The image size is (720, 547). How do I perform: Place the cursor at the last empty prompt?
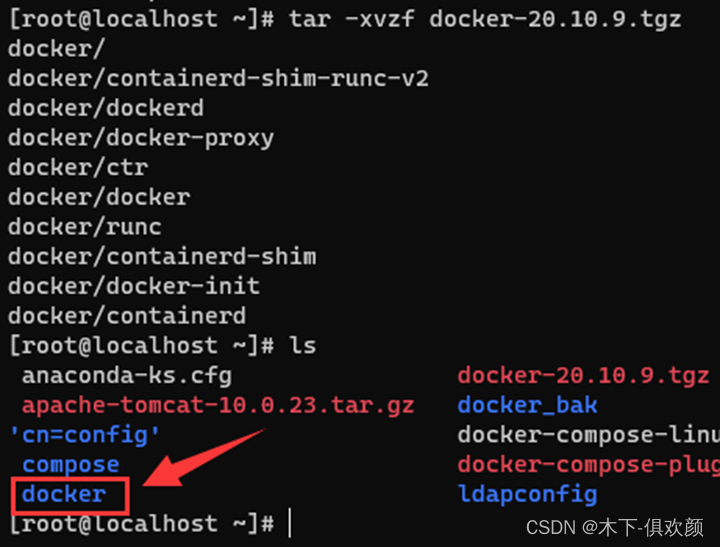(x=290, y=523)
